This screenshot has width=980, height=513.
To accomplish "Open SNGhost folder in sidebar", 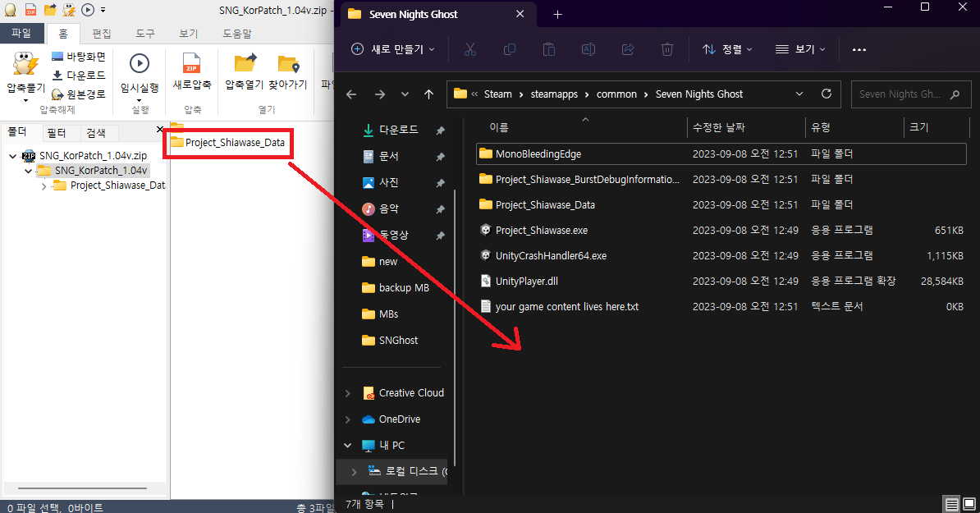I will [x=398, y=340].
